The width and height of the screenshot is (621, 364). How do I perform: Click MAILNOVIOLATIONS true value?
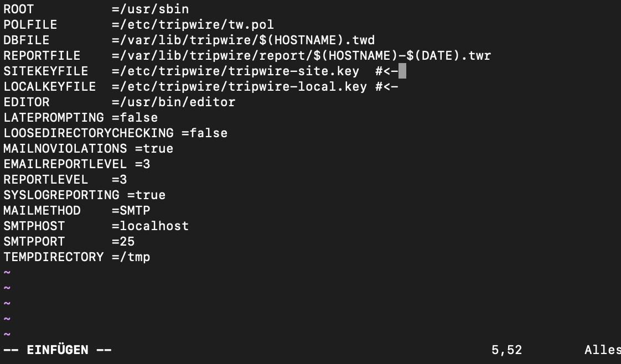[158, 149]
